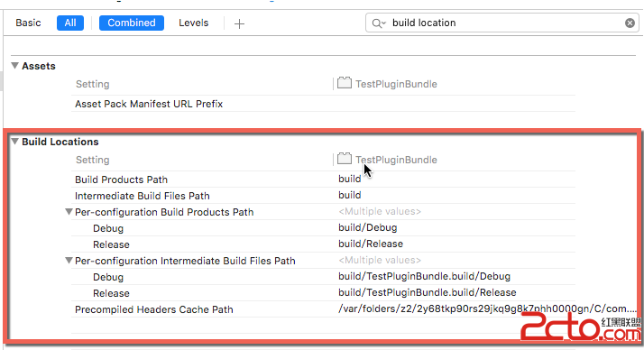Click the build/Debug value for products path

(368, 227)
